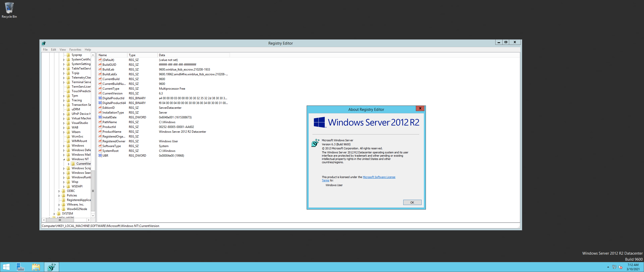644x272 pixels.
Task: Select the SystemRoot value row
Action: (164, 151)
